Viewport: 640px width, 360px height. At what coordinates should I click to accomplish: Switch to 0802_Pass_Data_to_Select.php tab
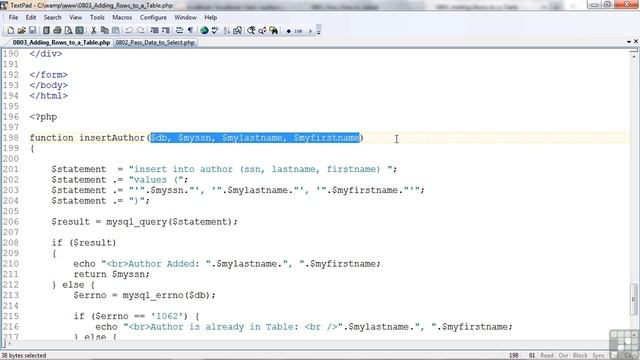pyautogui.click(x=155, y=42)
